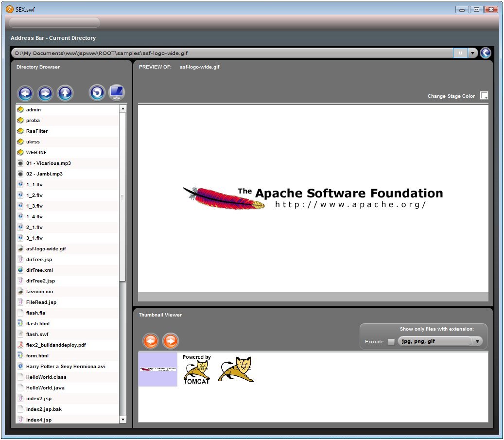Click the favicon.ico file icon

click(20, 291)
